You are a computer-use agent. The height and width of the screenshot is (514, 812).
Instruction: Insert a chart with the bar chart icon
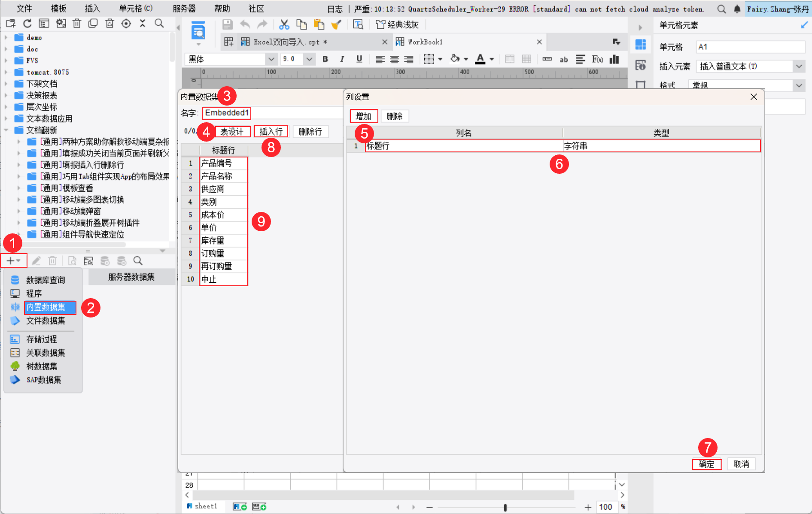click(614, 59)
